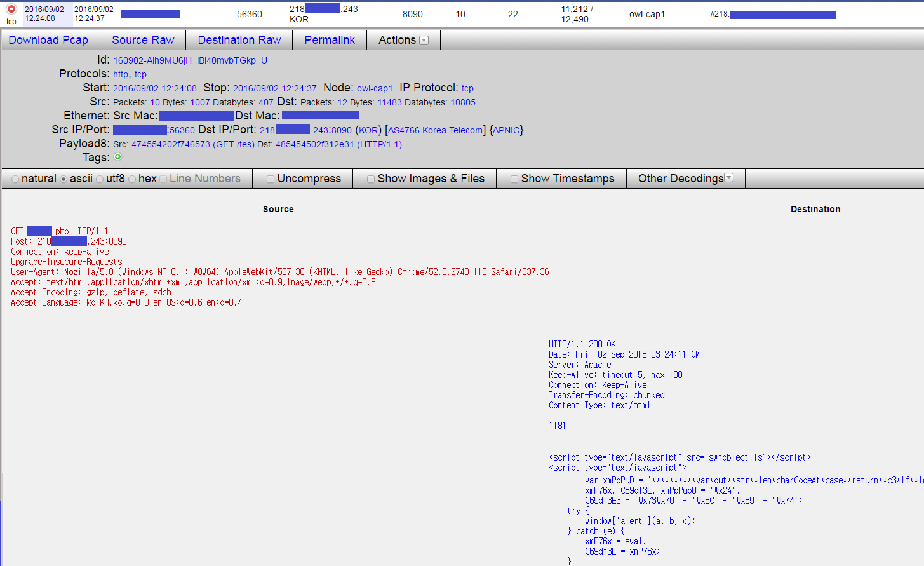
Task: Open the Actions dropdown menu
Action: click(x=403, y=40)
